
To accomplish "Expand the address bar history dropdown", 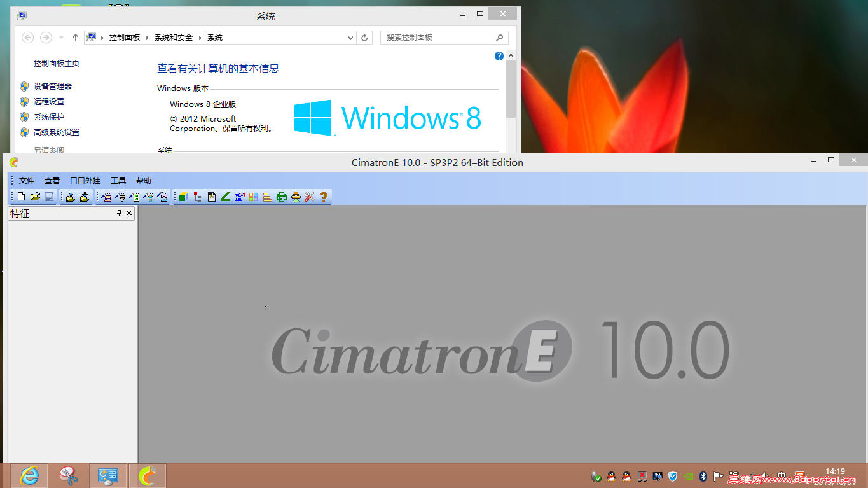I will tap(350, 38).
